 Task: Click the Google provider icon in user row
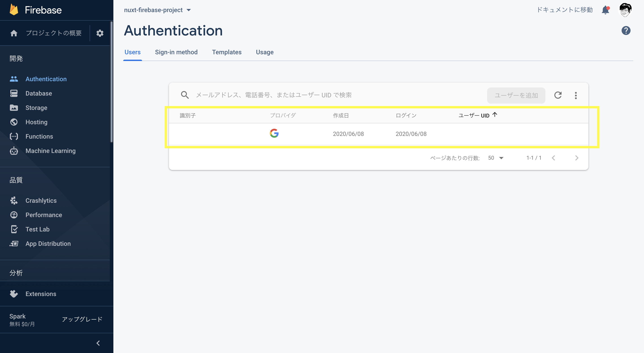click(x=274, y=133)
